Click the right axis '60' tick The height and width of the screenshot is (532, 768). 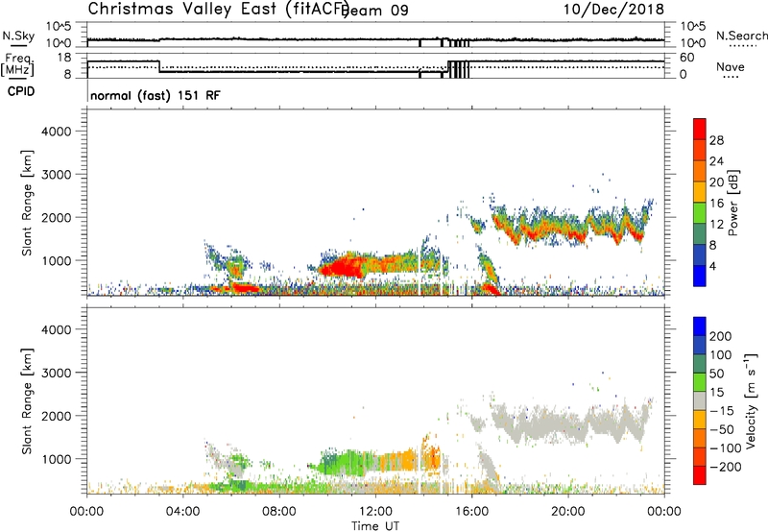click(686, 58)
